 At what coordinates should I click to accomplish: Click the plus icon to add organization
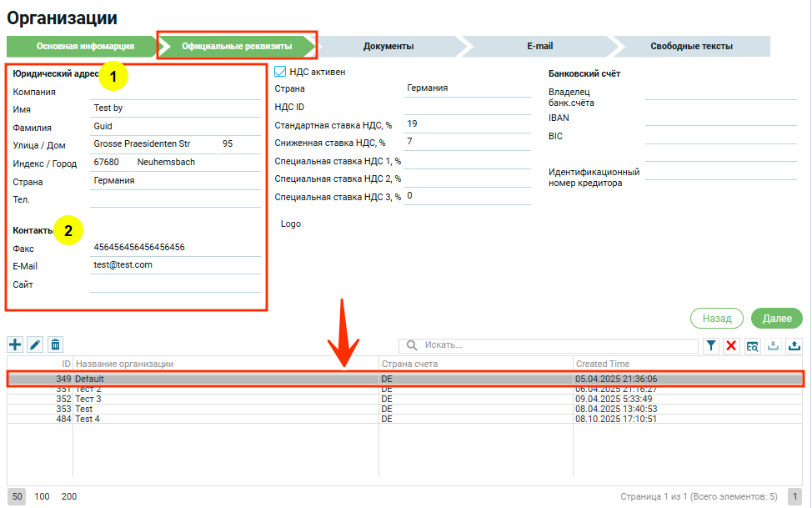(x=15, y=345)
